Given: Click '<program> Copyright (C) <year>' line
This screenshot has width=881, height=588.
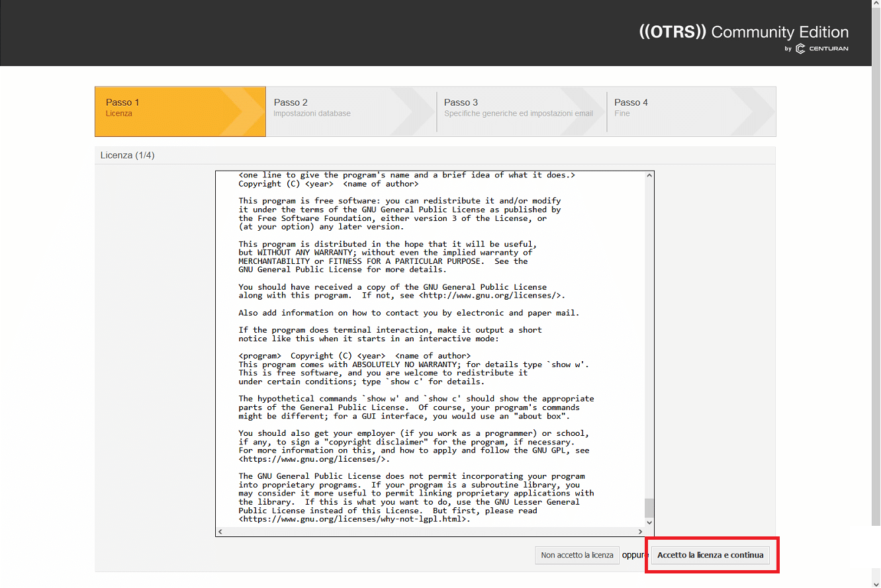Looking at the screenshot, I should pos(355,356).
